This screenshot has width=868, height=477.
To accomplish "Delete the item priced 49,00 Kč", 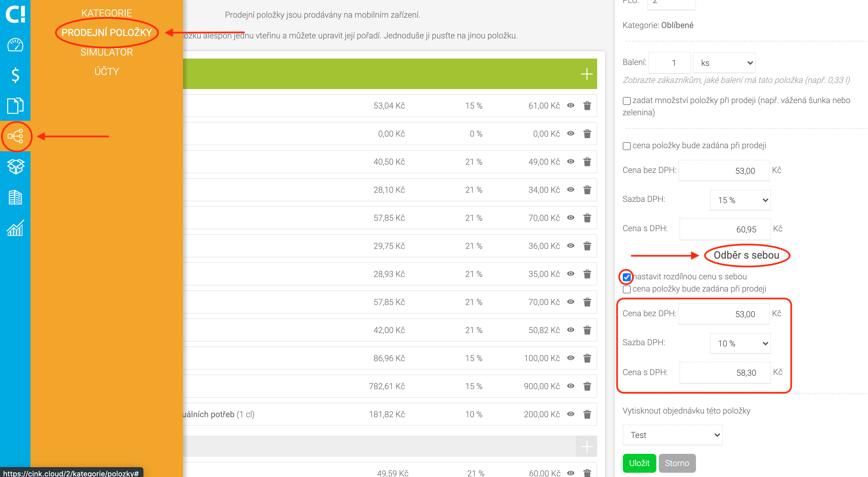I will (x=587, y=162).
